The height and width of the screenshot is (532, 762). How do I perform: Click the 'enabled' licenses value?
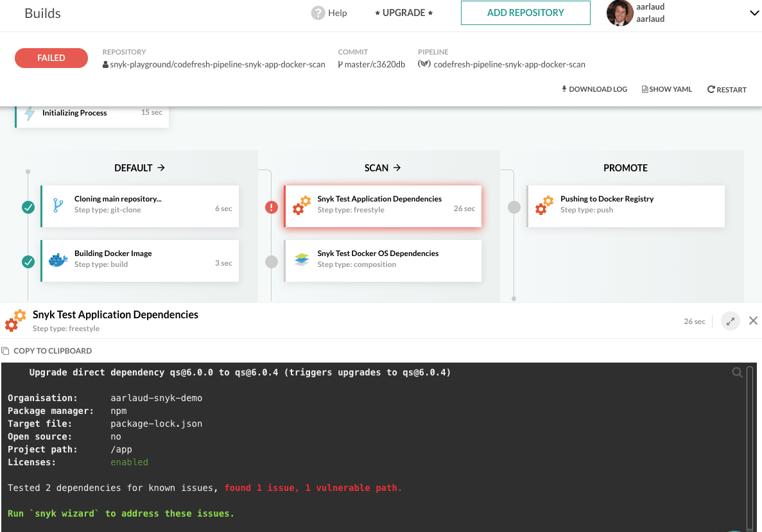(129, 462)
